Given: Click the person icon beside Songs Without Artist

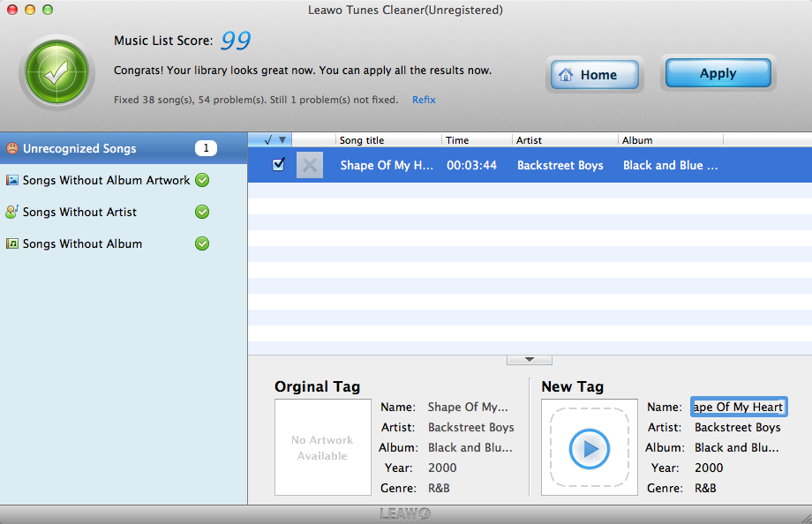Looking at the screenshot, I should click(x=11, y=212).
